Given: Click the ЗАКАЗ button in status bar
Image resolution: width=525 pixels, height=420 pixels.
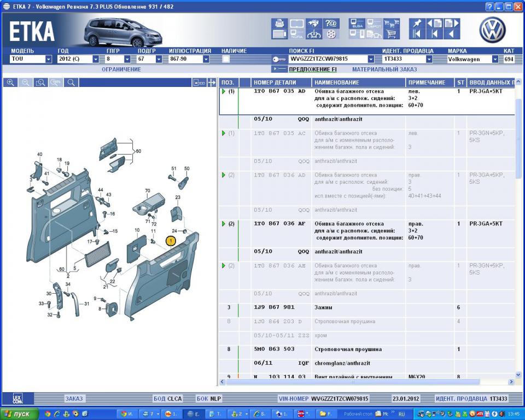Looking at the screenshot, I should [x=74, y=399].
